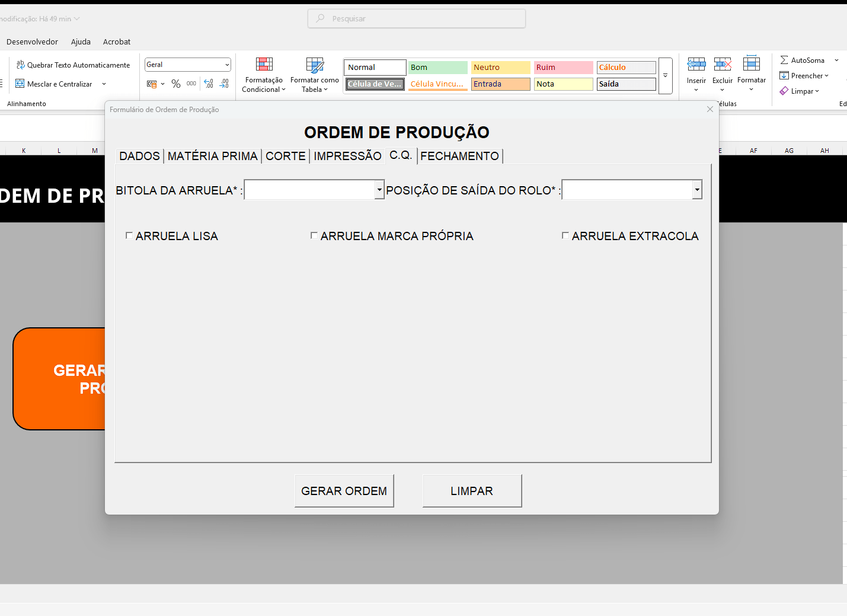The height and width of the screenshot is (616, 847).
Task: Select column L header
Action: click(59, 151)
